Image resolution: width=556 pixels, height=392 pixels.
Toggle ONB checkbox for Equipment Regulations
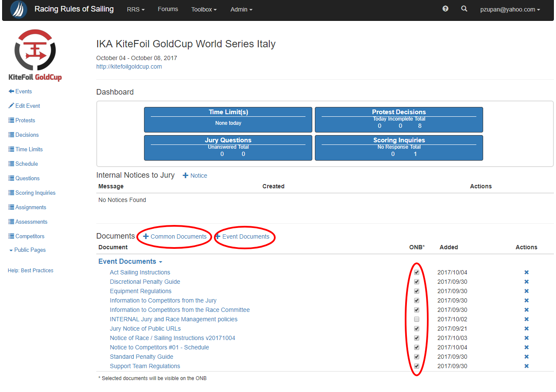coord(417,291)
